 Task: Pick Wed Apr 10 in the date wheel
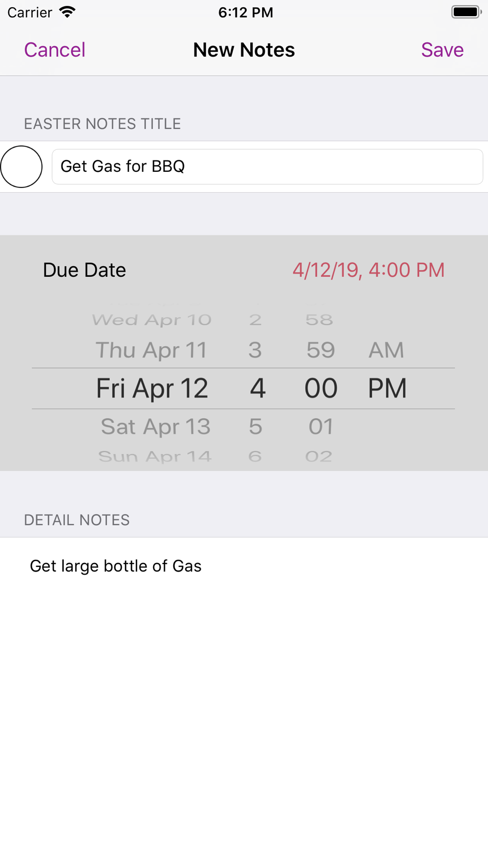click(x=151, y=320)
